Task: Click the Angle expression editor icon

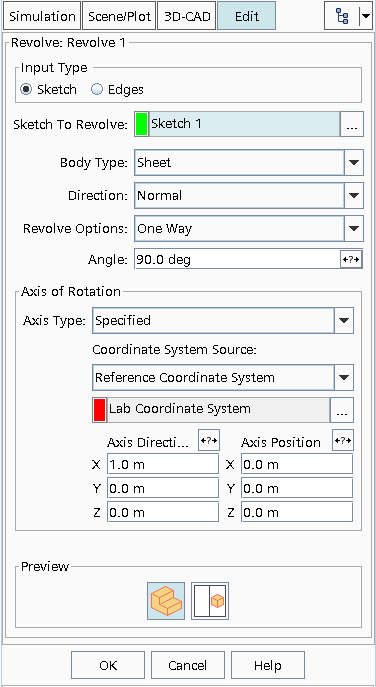Action: click(351, 260)
